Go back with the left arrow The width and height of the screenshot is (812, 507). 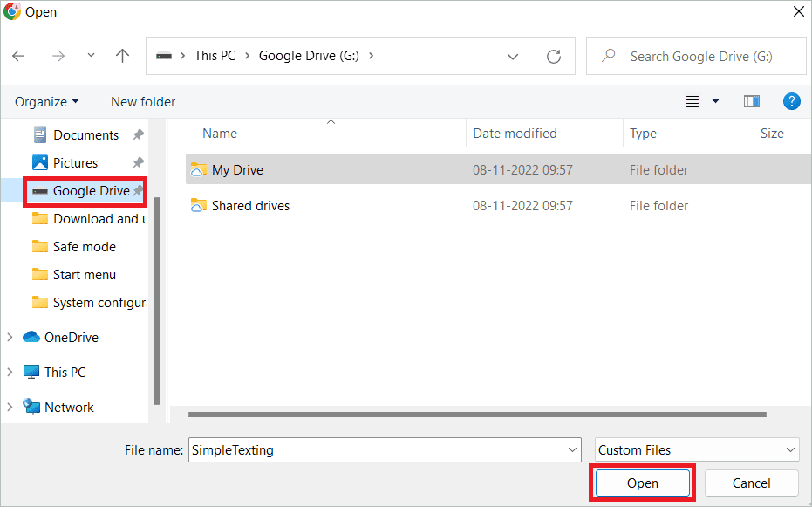click(x=18, y=56)
